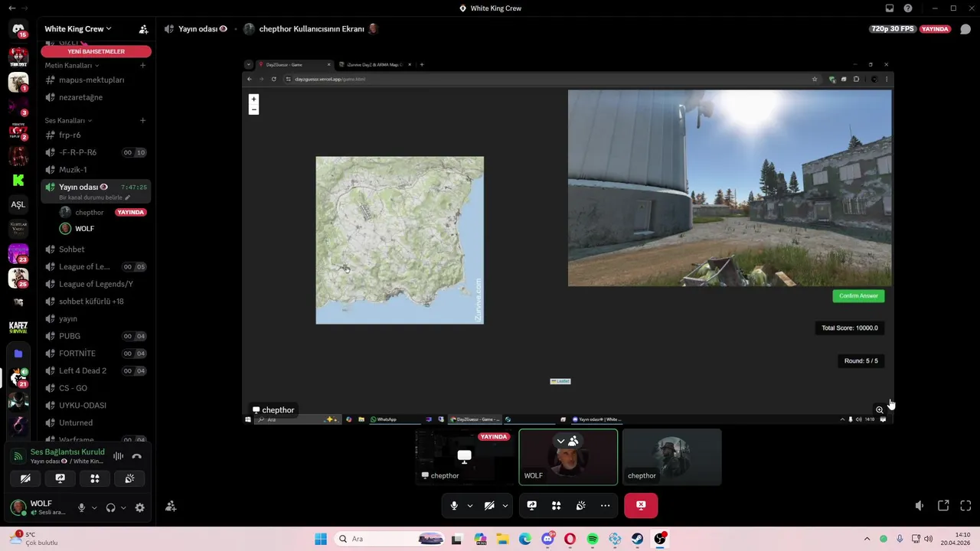Toggle camera in the user panel

click(x=25, y=478)
